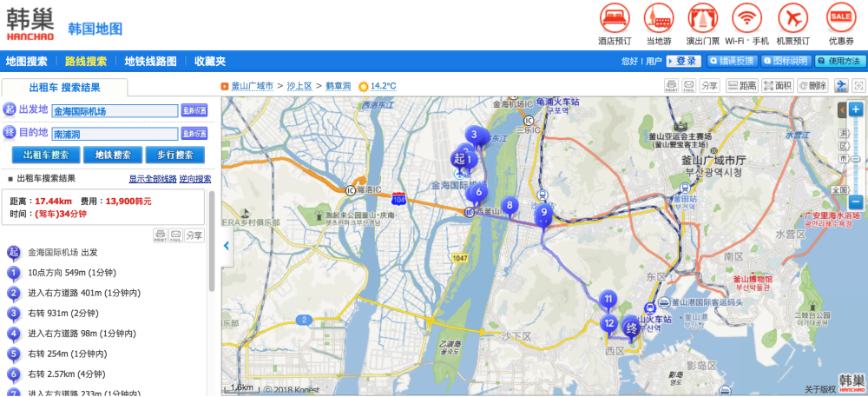Click the results panel scrollbar
Image resolution: width=868 pixels, height=397 pixels.
click(x=212, y=241)
